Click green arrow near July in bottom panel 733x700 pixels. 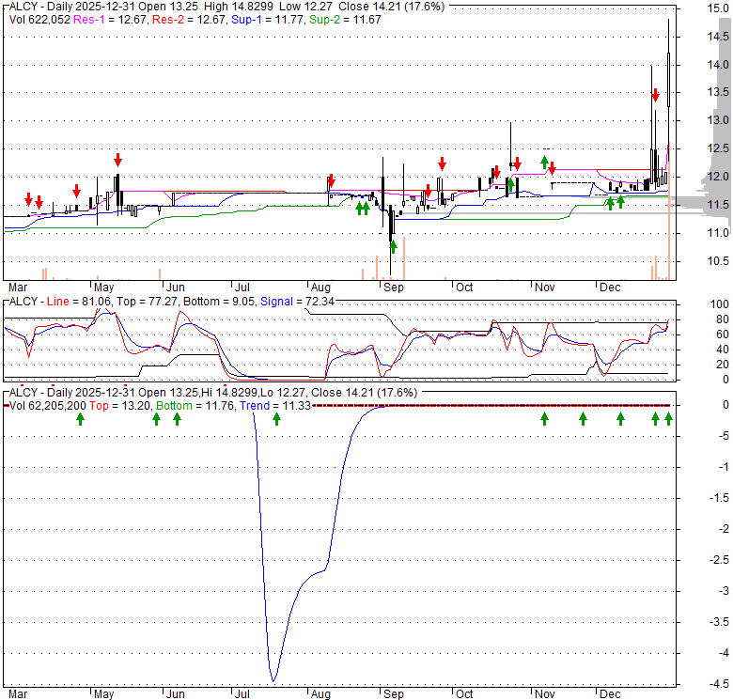[x=276, y=418]
